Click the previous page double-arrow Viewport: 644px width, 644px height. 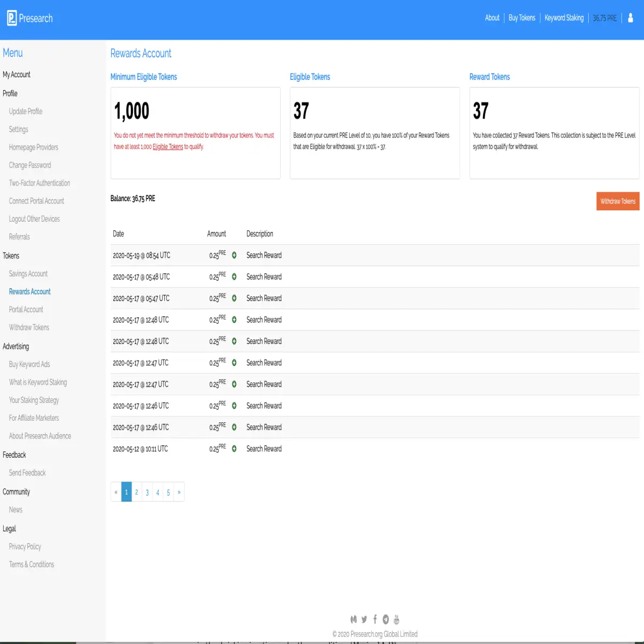[116, 492]
